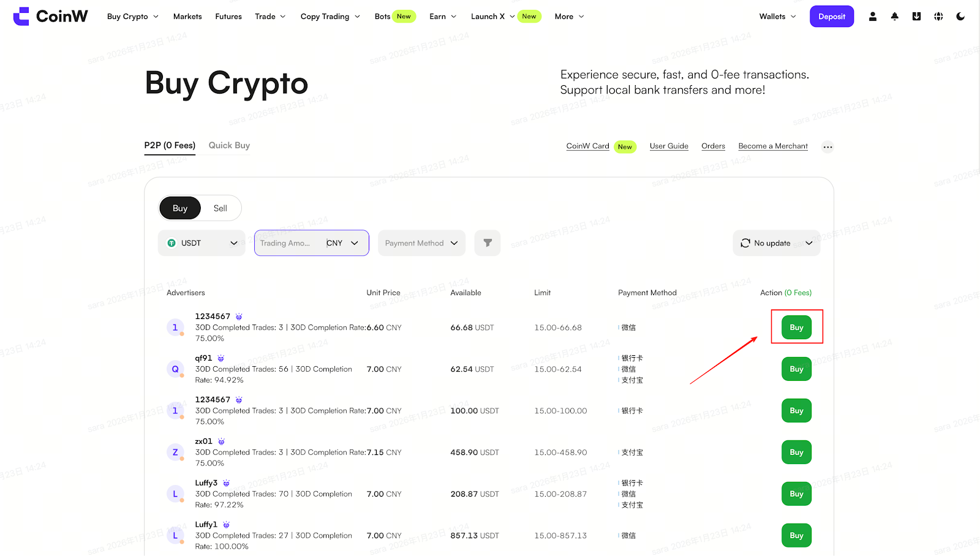Screen dimensions: 980x556
Task: Click Buy for advertiser zx01
Action: pos(796,453)
